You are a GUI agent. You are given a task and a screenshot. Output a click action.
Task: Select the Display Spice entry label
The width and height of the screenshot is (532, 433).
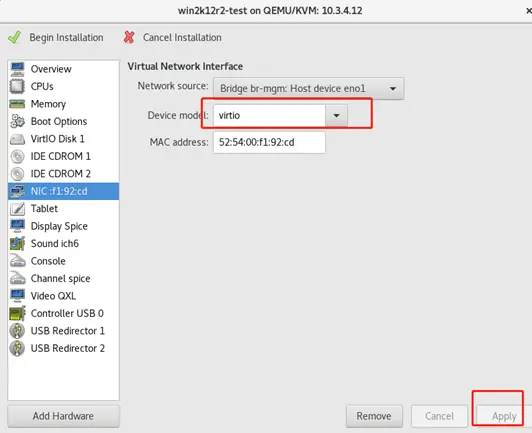59,226
